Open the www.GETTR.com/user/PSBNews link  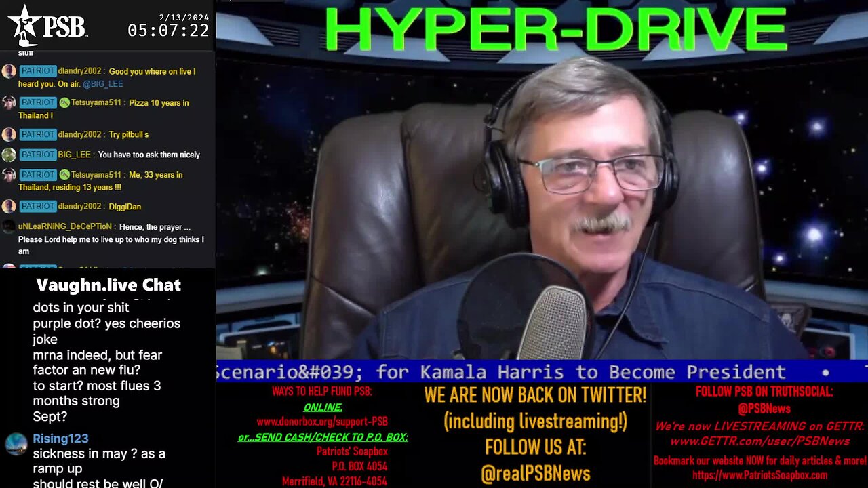pos(759,441)
